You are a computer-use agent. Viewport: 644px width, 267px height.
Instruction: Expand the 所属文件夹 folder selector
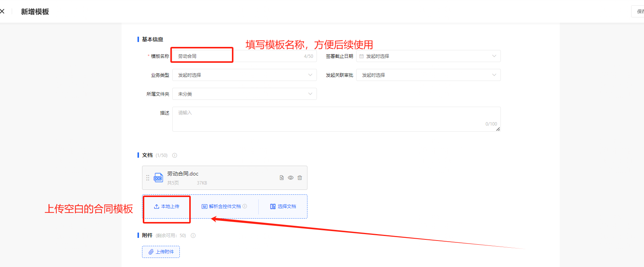244,94
